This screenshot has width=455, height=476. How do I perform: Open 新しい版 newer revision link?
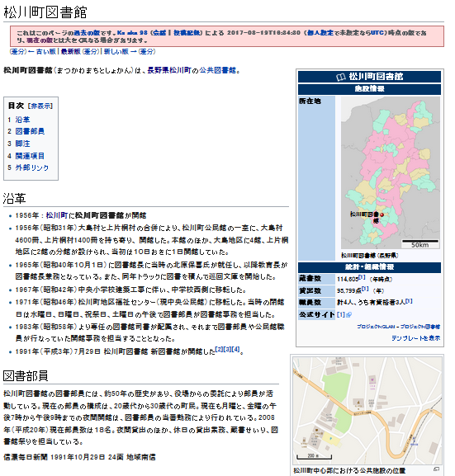tap(116, 52)
